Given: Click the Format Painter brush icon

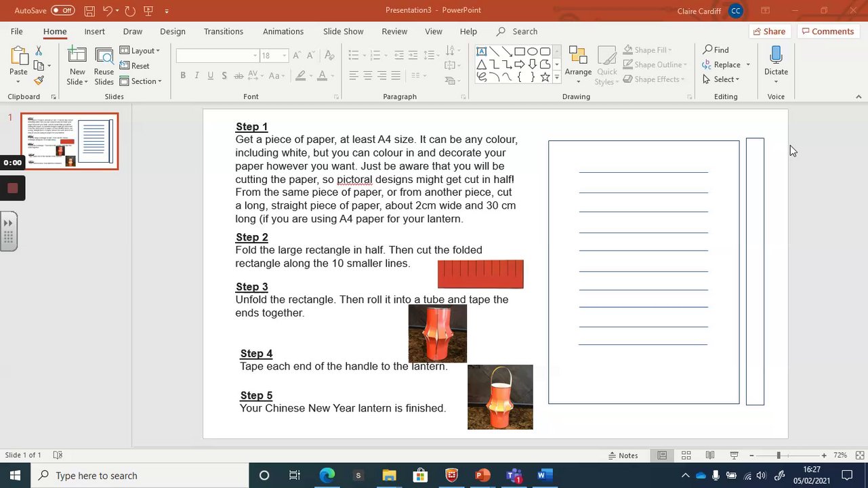Looking at the screenshot, I should [x=39, y=81].
